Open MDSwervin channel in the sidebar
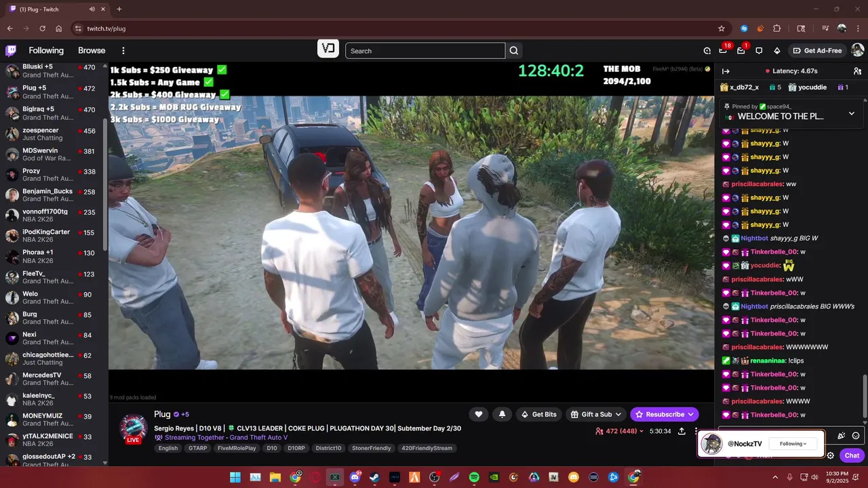The height and width of the screenshot is (488, 868). pyautogui.click(x=53, y=154)
